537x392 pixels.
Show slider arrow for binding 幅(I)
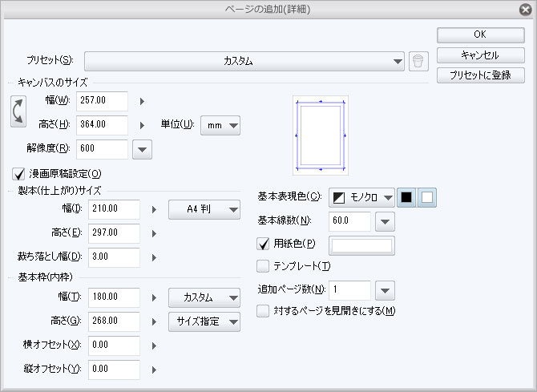(154, 209)
